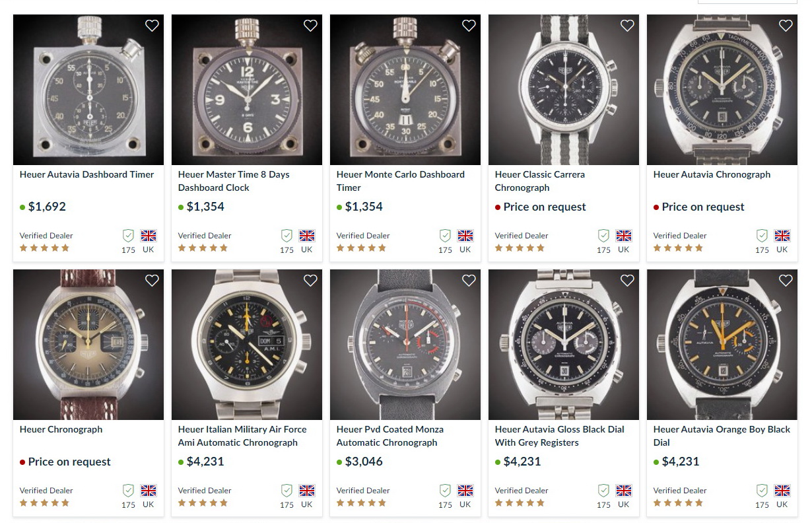Open Heuer Pvd Coated Monza Automatic Chronograph link
The width and height of the screenshot is (812, 523).
(x=389, y=436)
